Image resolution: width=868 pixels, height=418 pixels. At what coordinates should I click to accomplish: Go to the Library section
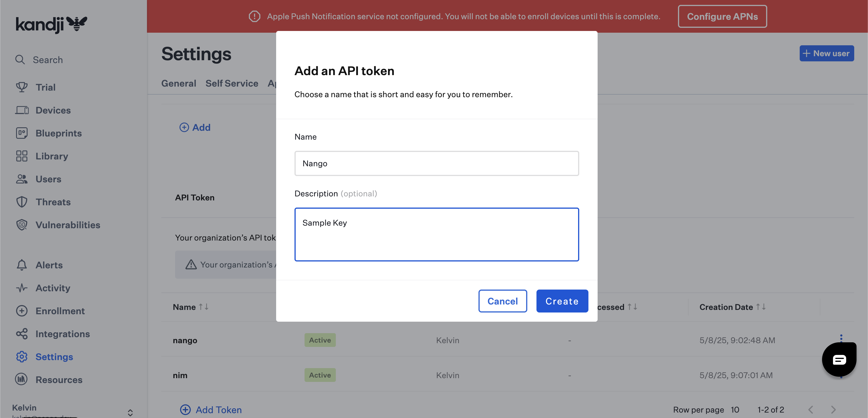click(x=52, y=156)
